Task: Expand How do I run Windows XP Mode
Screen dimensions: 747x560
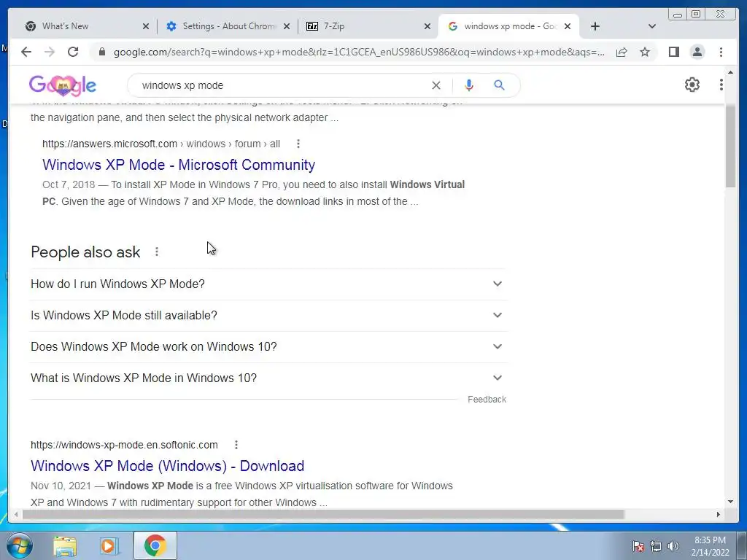Action: coord(268,284)
